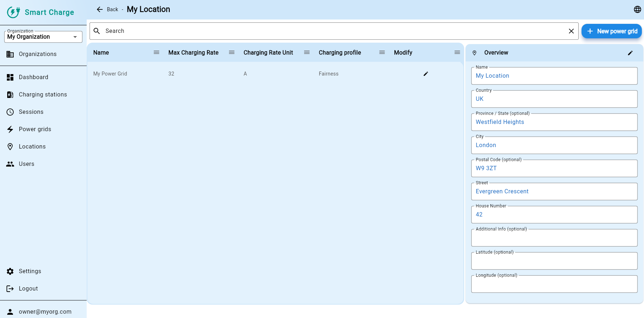Viewport: 644px width, 318px height.
Task: Go to Charging stations in sidebar
Action: click(x=43, y=95)
